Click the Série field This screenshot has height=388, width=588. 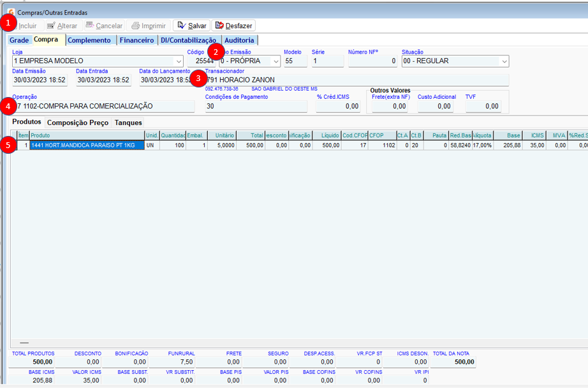click(328, 61)
